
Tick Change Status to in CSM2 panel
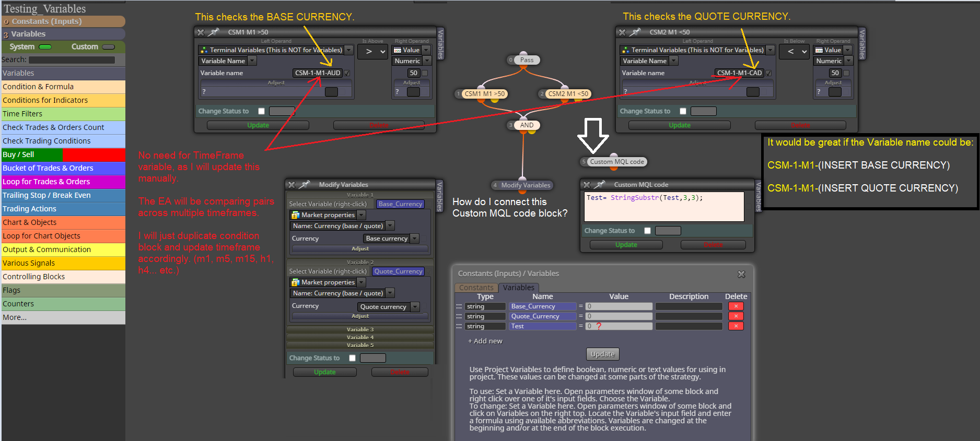pos(683,111)
